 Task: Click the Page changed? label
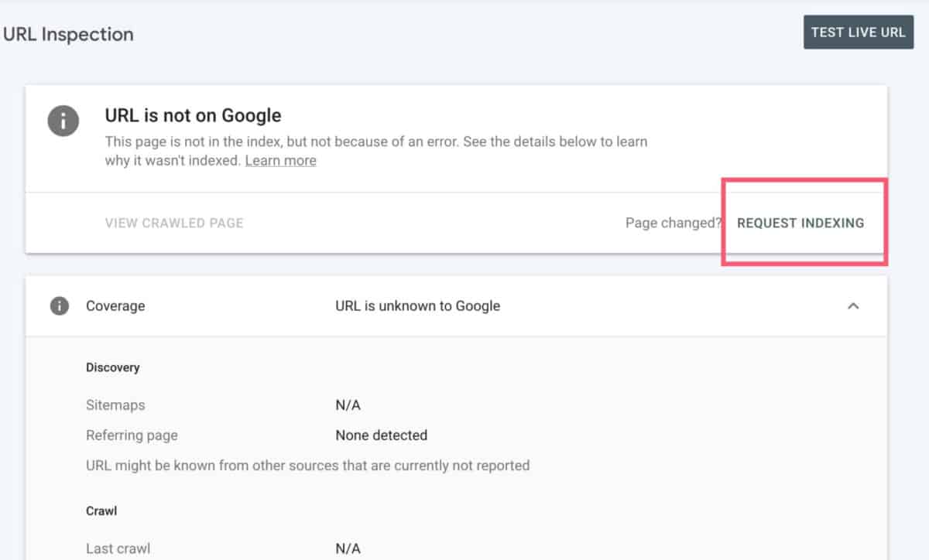coord(673,223)
